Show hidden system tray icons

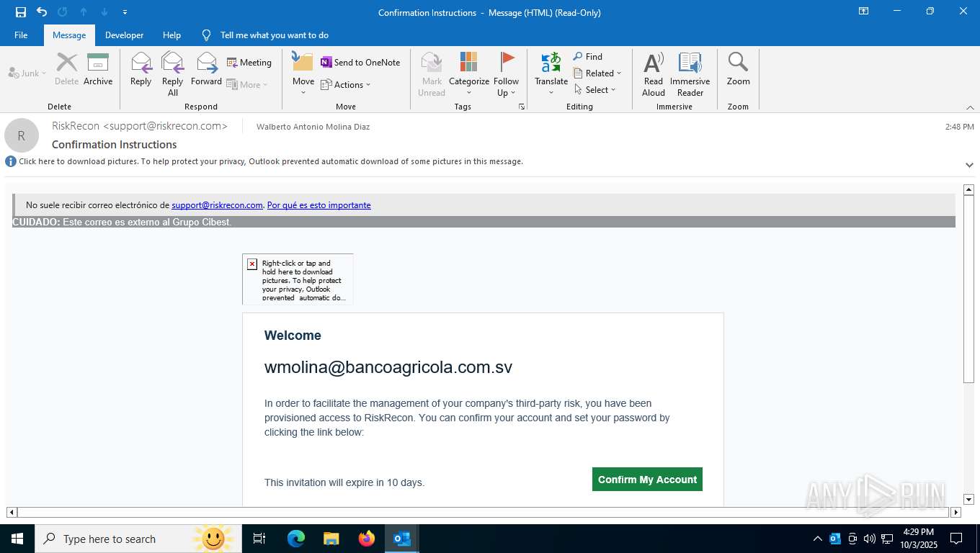(x=817, y=539)
